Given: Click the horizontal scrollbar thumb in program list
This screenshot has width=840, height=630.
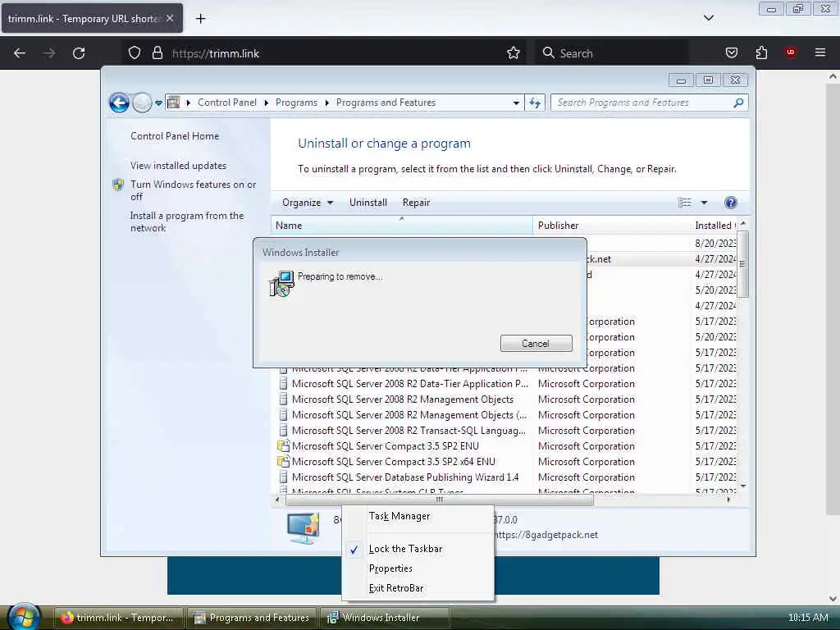Looking at the screenshot, I should 440,500.
